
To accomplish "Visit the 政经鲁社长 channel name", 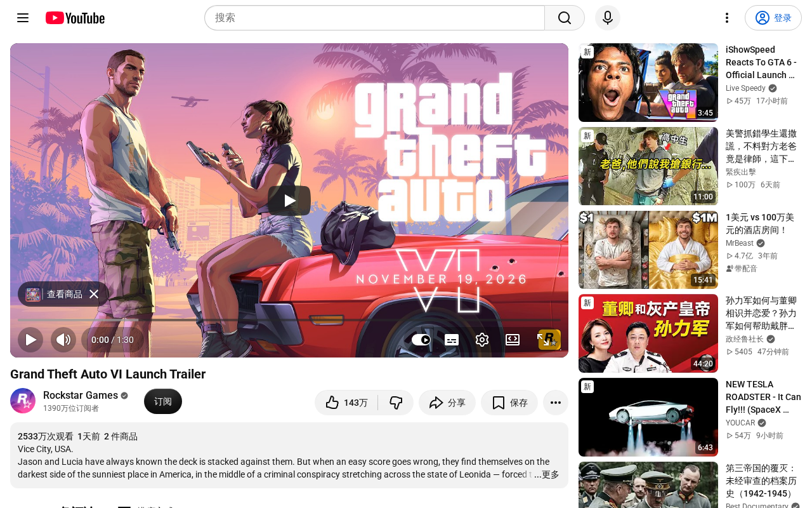I will tap(745, 339).
